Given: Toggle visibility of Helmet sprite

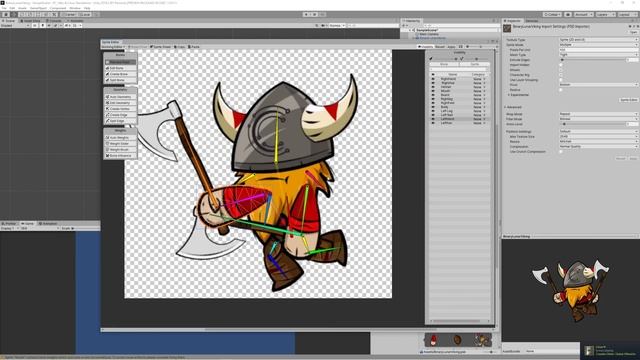Looking at the screenshot, I should 433,87.
